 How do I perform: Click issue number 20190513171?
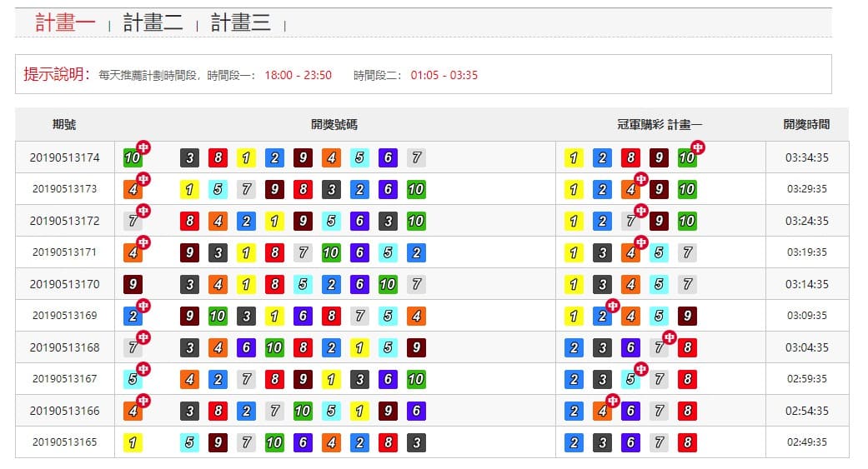coord(65,252)
